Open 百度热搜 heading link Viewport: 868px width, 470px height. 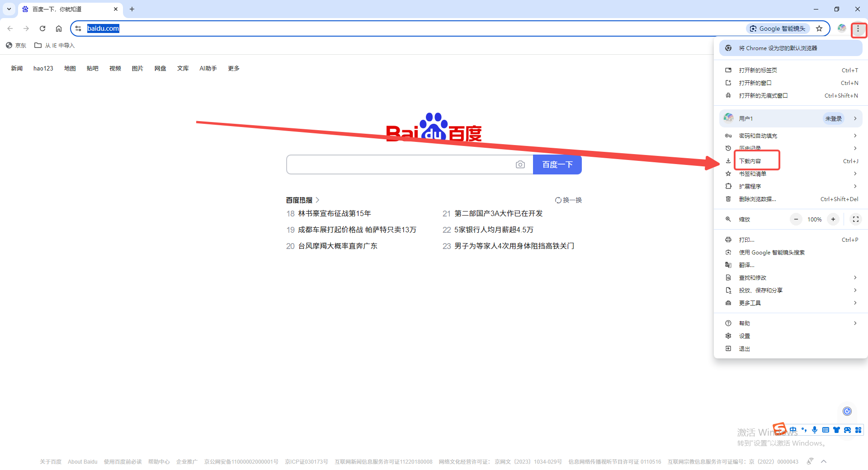pos(302,200)
